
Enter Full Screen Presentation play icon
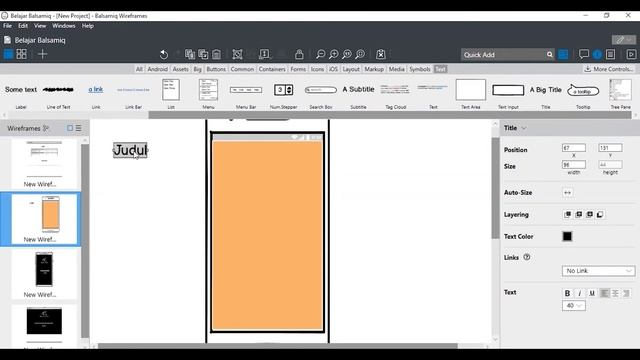(x=631, y=54)
